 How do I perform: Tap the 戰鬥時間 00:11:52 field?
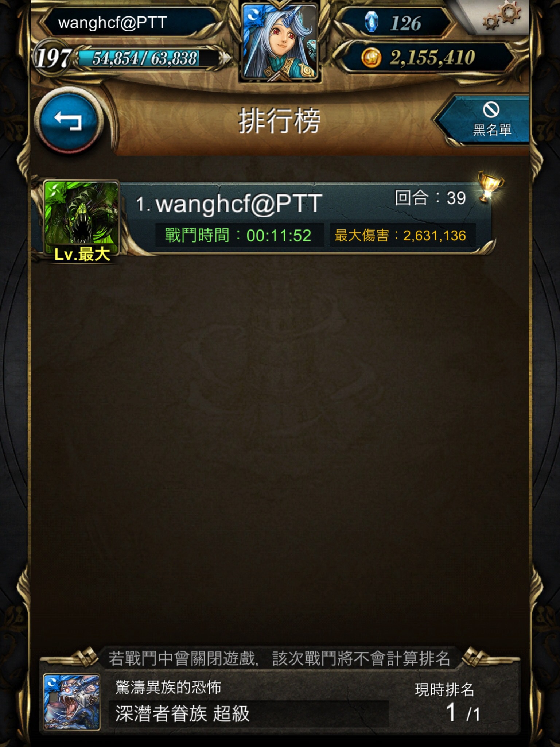[239, 235]
